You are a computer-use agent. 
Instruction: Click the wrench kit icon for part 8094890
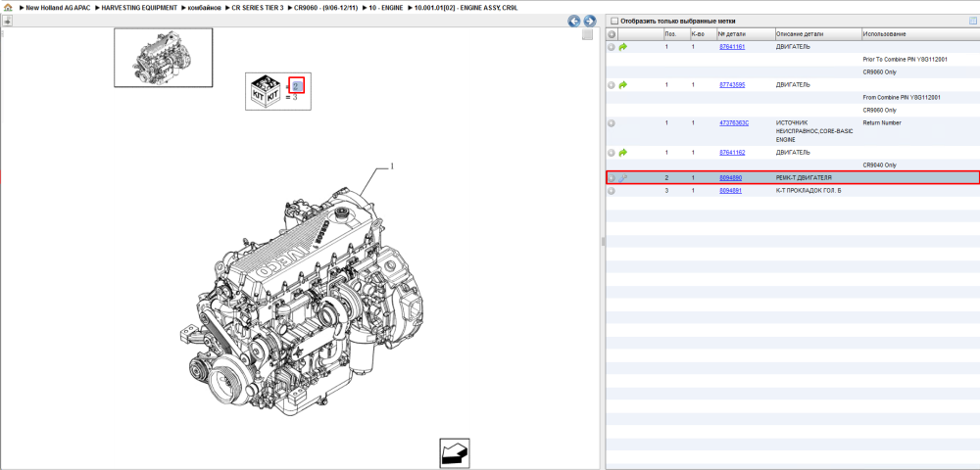(622, 178)
